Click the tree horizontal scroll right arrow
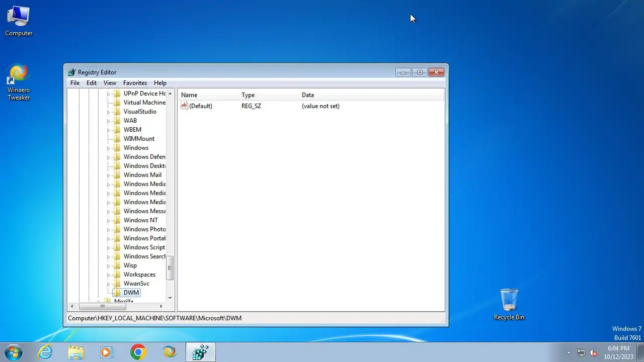This screenshot has height=362, width=644. point(161,306)
